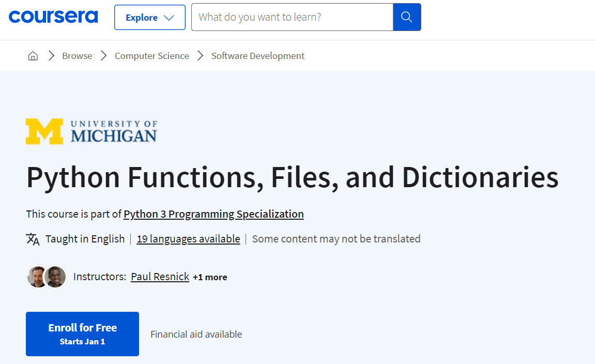This screenshot has width=595, height=364.
Task: Click Financial aid available
Action: [x=196, y=334]
